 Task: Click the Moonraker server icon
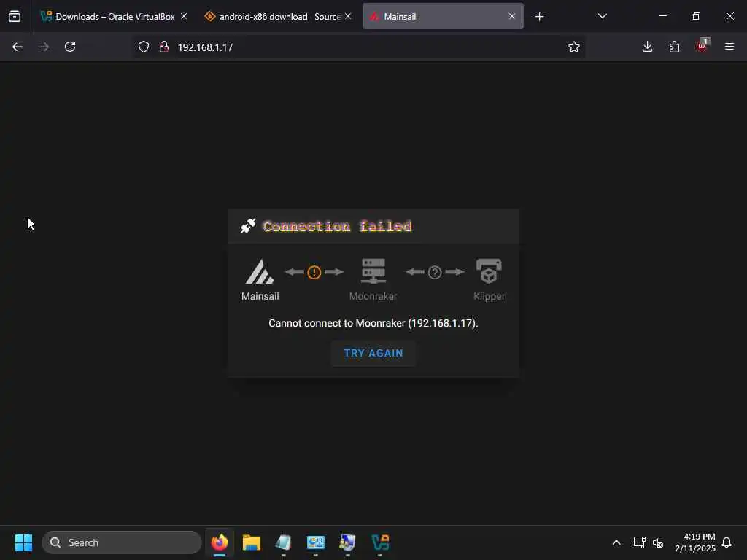click(373, 271)
